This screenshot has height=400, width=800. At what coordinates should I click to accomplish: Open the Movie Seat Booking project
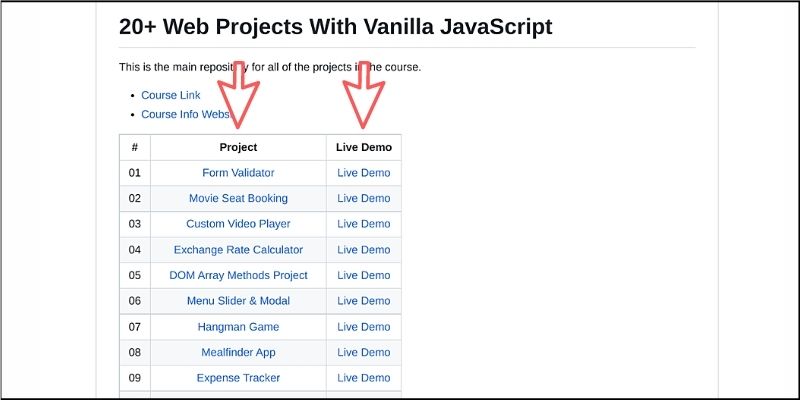[238, 198]
